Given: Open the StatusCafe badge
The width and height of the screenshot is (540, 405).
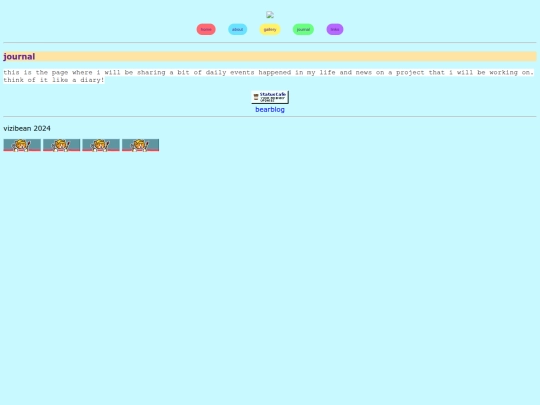Looking at the screenshot, I should (270, 97).
